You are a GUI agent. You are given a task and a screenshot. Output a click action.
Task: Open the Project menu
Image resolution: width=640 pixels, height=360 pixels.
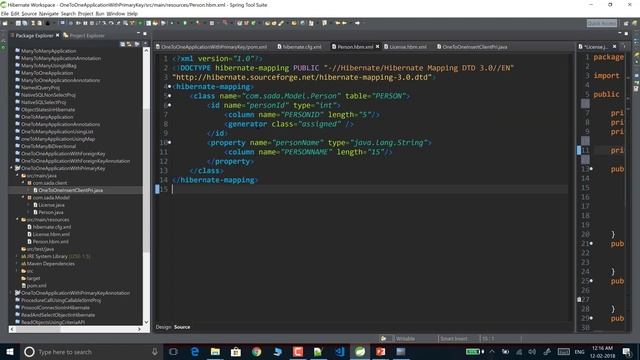pyautogui.click(x=85, y=13)
